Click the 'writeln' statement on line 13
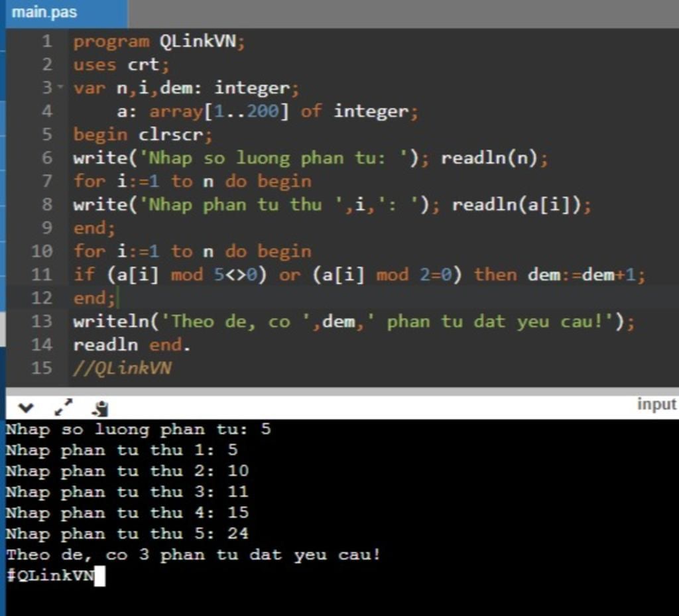The width and height of the screenshot is (679, 616). (x=354, y=322)
